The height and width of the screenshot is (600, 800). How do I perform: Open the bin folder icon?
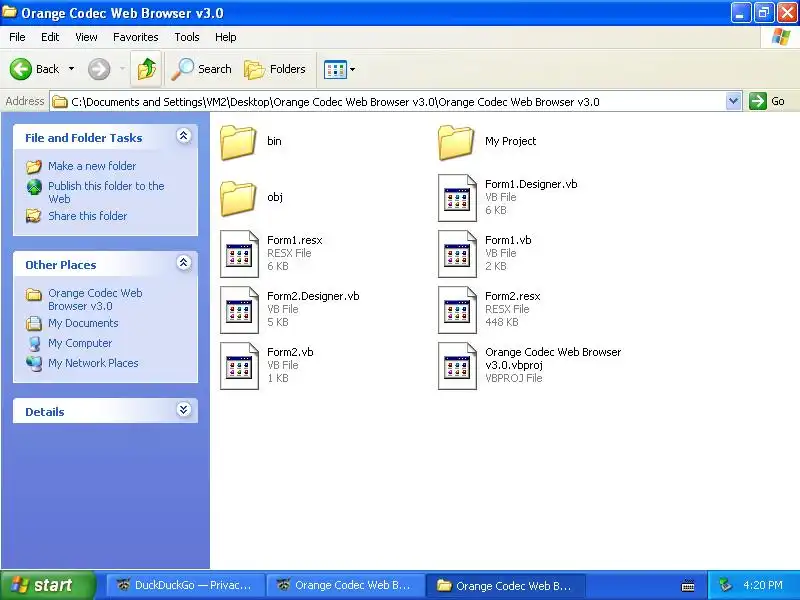point(238,142)
